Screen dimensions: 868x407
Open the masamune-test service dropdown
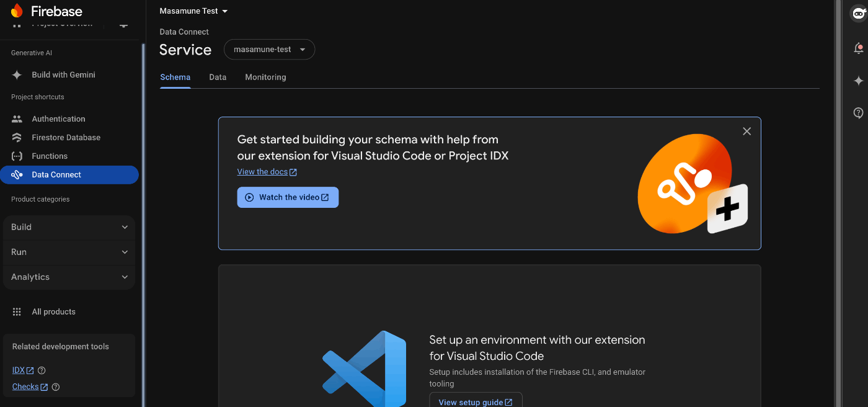[269, 50]
